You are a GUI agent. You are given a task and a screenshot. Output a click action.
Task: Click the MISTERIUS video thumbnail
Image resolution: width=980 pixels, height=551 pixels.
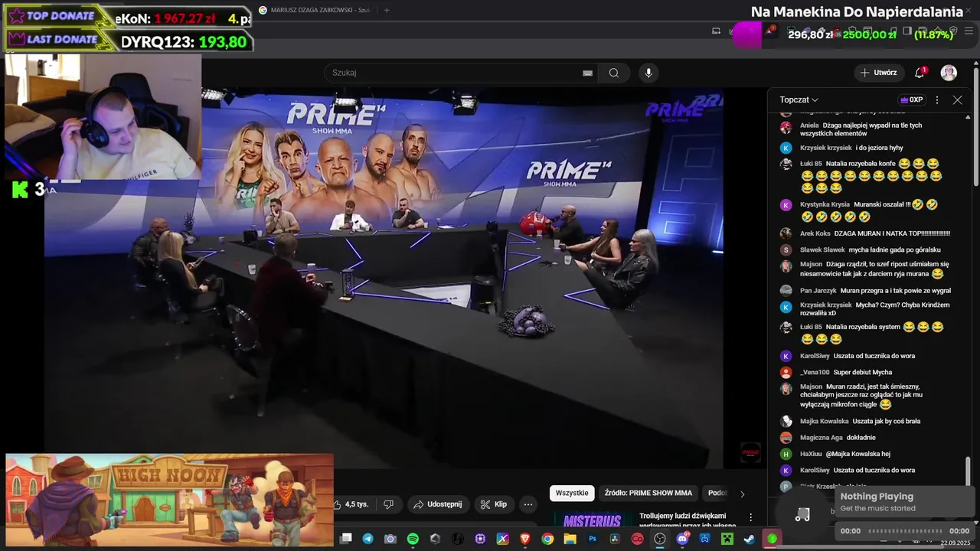coord(593,520)
